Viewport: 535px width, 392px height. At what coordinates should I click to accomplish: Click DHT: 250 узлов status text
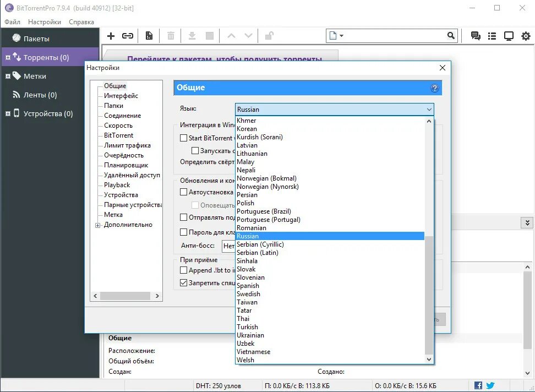pos(219,385)
